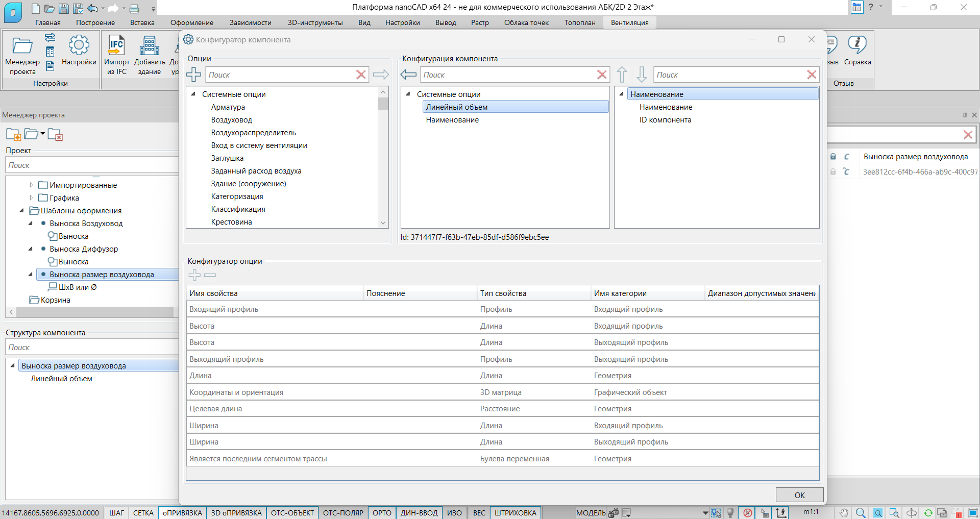Collapse the Шаблоны оформления tree node

(21, 210)
